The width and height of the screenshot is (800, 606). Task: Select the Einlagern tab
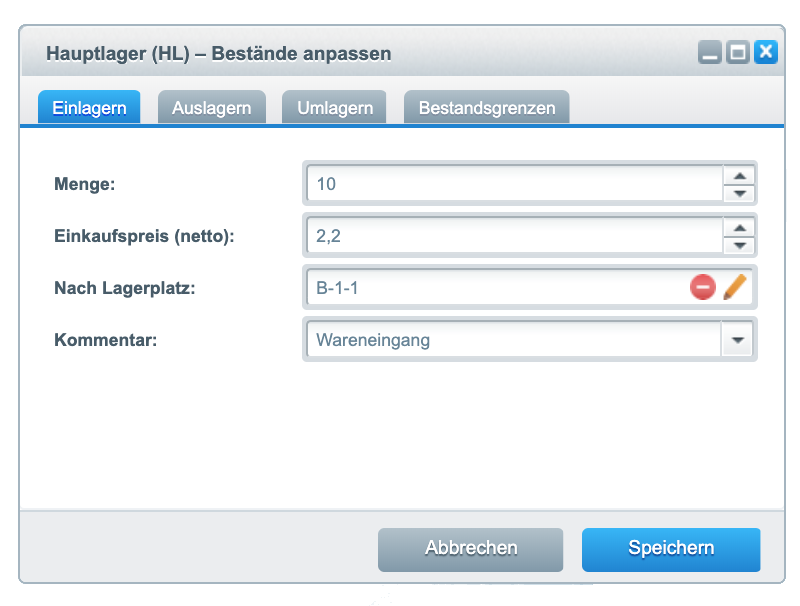point(89,108)
